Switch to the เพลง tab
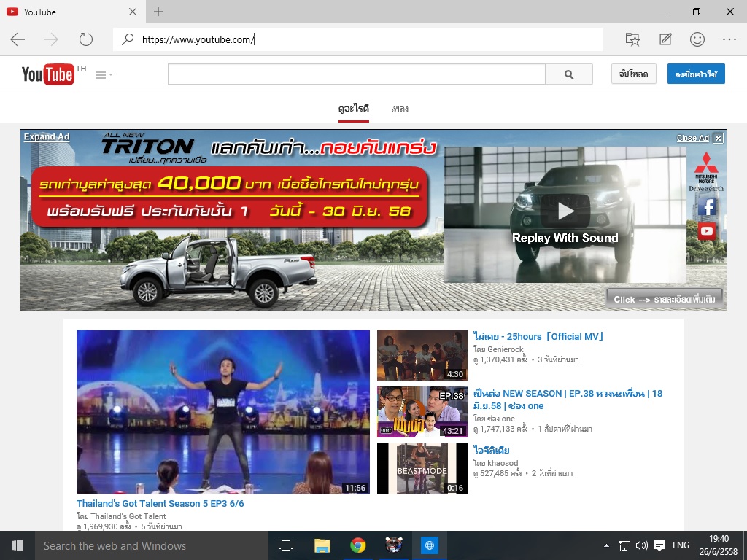The height and width of the screenshot is (560, 747). coord(399,109)
